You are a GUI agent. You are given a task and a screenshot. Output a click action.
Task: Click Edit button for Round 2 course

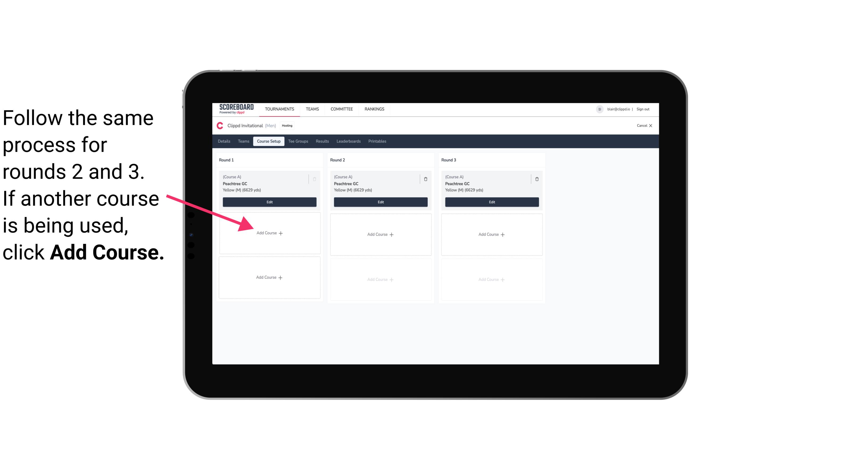pyautogui.click(x=380, y=202)
